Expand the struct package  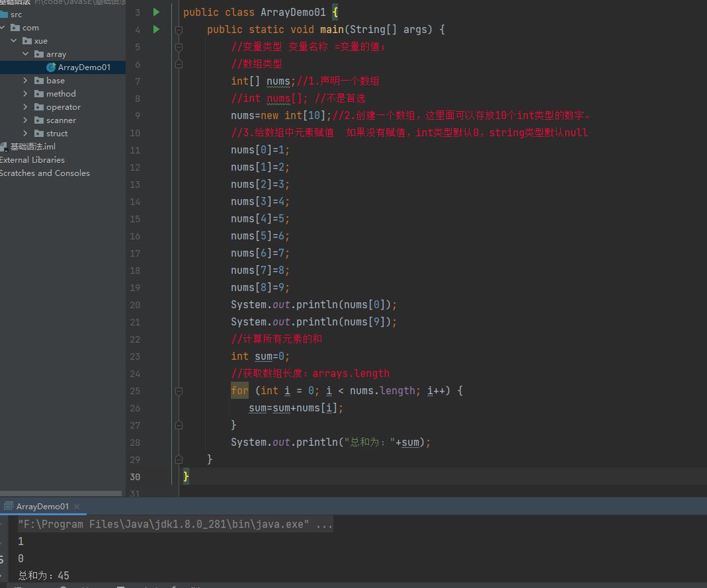point(26,134)
